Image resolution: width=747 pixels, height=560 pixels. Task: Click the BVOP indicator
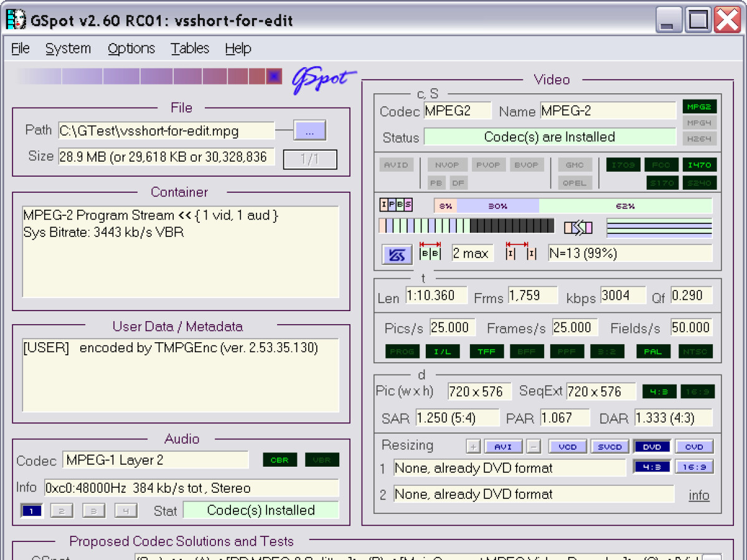(527, 165)
